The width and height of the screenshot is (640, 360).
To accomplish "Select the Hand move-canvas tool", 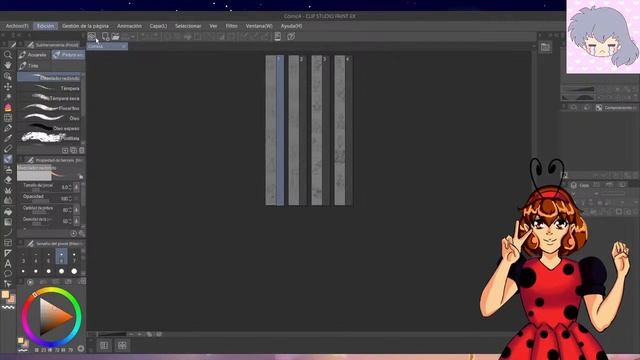I will click(8, 65).
